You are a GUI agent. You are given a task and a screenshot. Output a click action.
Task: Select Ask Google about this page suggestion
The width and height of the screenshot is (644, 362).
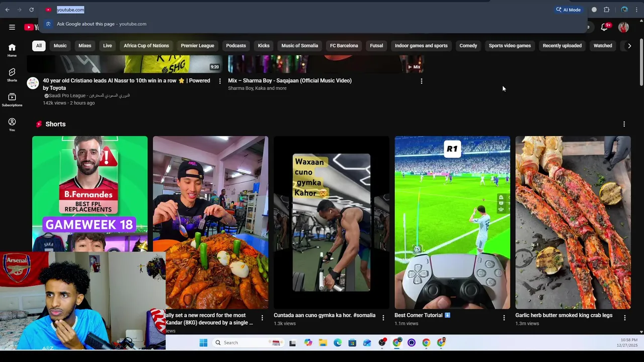[x=312, y=24]
